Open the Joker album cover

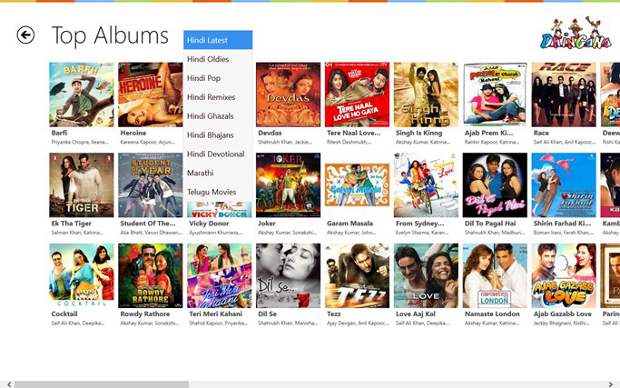pos(288,185)
